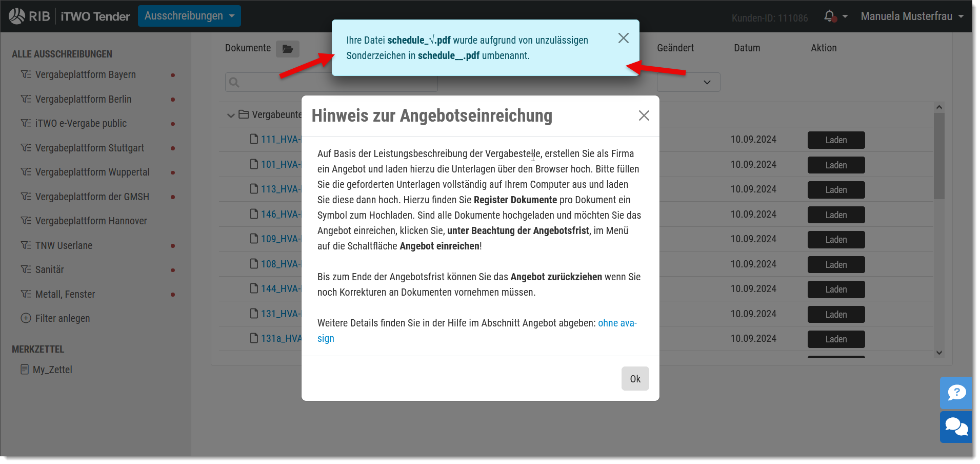Image resolution: width=980 pixels, height=464 pixels.
Task: Open the My_Zettel watchlist
Action: pyautogui.click(x=52, y=370)
